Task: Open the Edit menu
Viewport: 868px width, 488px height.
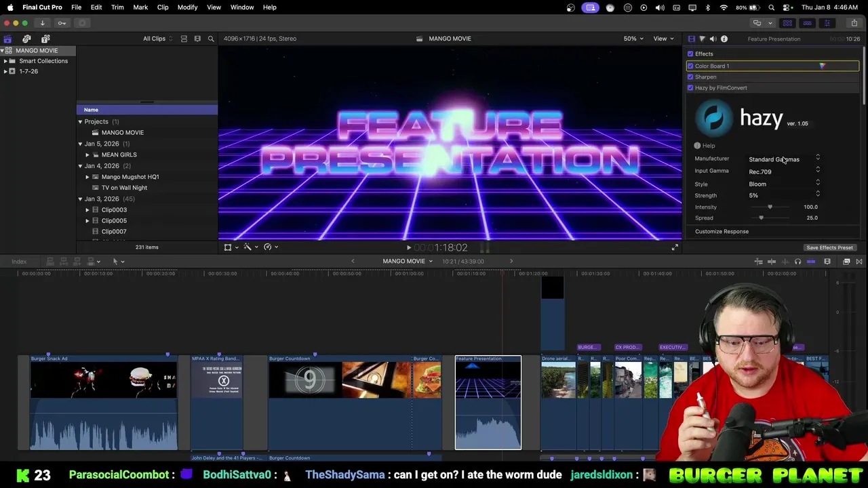Action: (96, 7)
